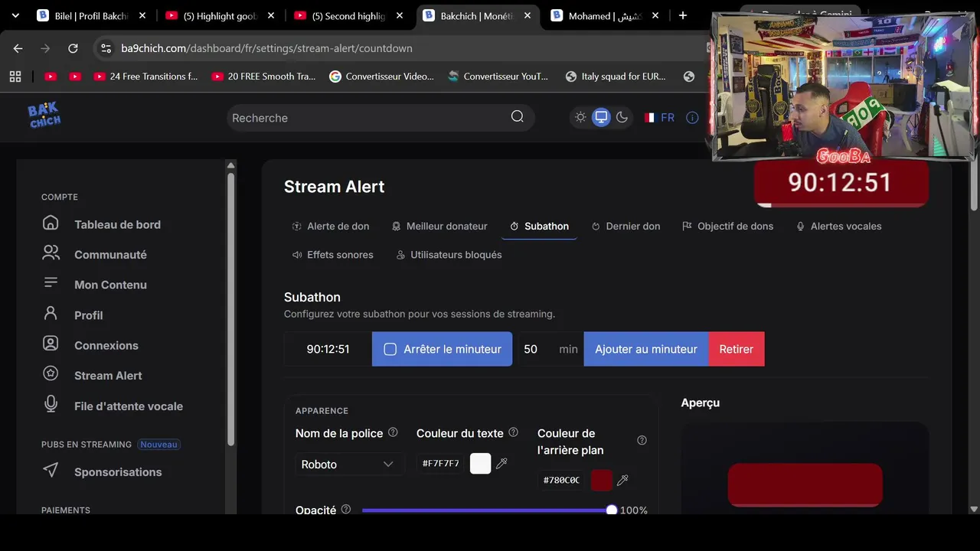Viewport: 980px width, 551px height.
Task: Click help icon beside Nom de la police
Action: click(393, 432)
